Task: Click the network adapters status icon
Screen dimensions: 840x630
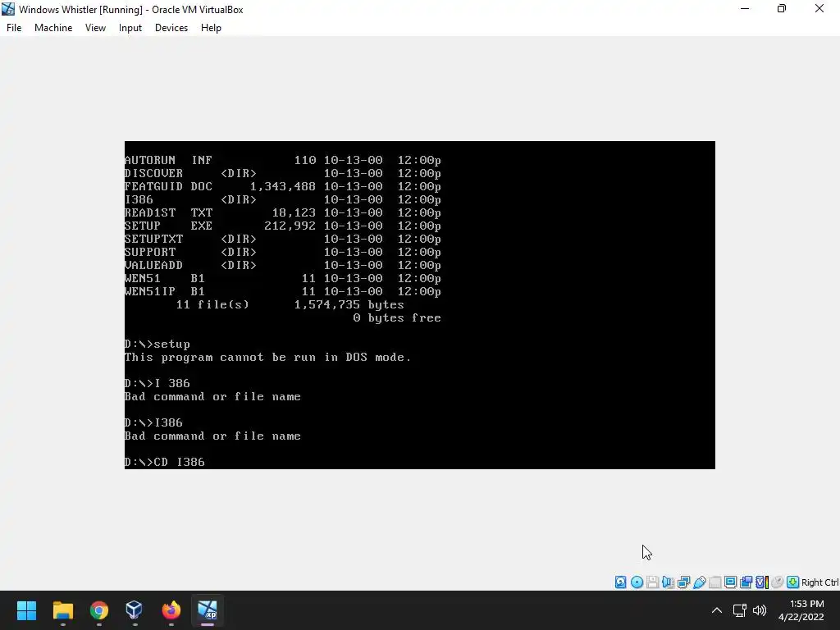Action: pyautogui.click(x=683, y=582)
